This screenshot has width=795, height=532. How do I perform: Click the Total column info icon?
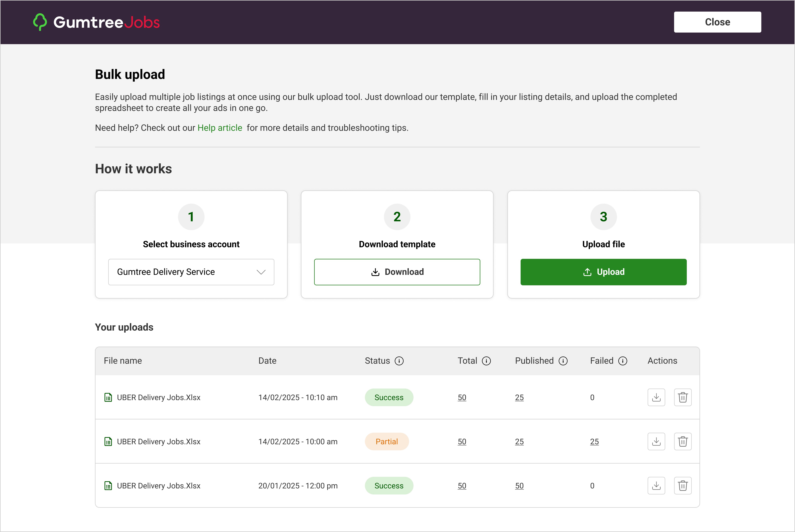tap(486, 361)
